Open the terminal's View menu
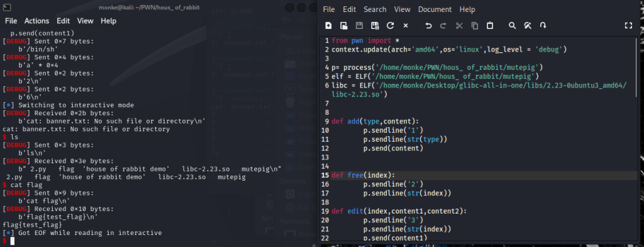Image resolution: width=644 pixels, height=247 pixels. 86,21
